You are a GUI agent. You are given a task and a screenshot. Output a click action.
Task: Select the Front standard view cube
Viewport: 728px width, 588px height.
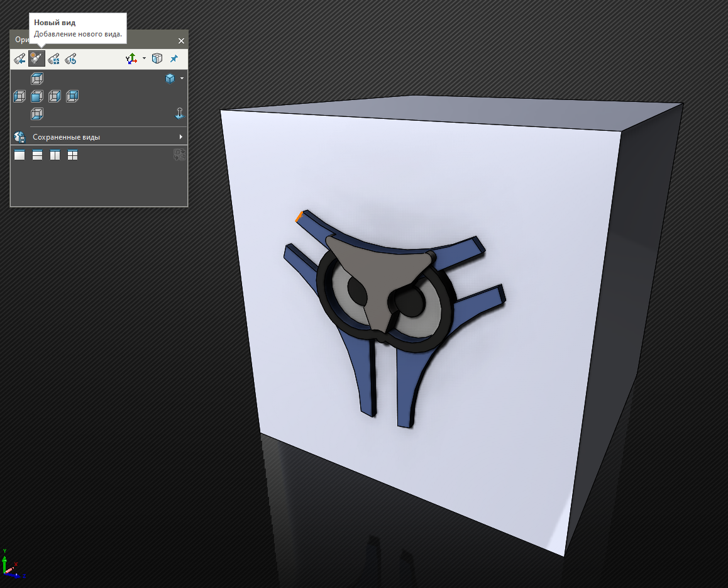tap(37, 96)
